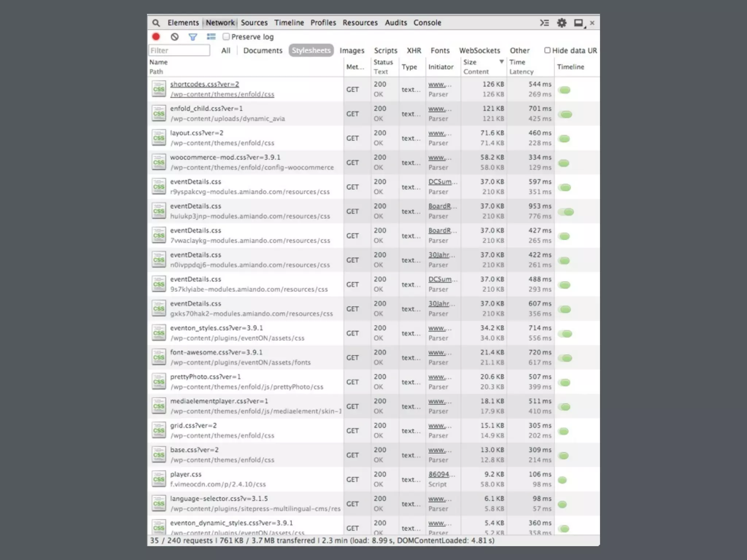Open the shortcodes.css?ver=2 request link
This screenshot has height=560, width=747.
(205, 84)
